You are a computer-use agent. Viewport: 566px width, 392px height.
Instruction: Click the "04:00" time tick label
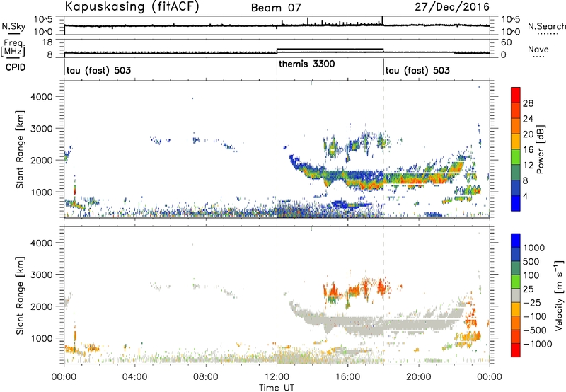tap(135, 377)
